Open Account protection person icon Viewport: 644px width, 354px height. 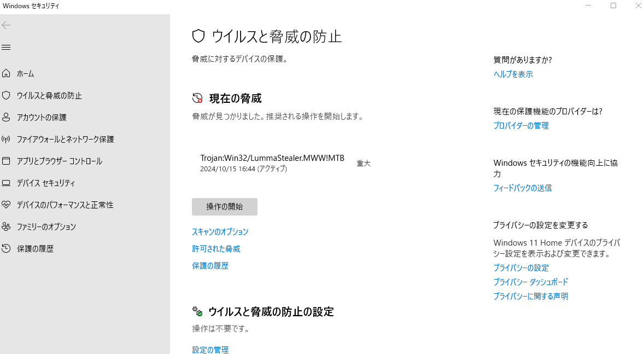pos(7,117)
